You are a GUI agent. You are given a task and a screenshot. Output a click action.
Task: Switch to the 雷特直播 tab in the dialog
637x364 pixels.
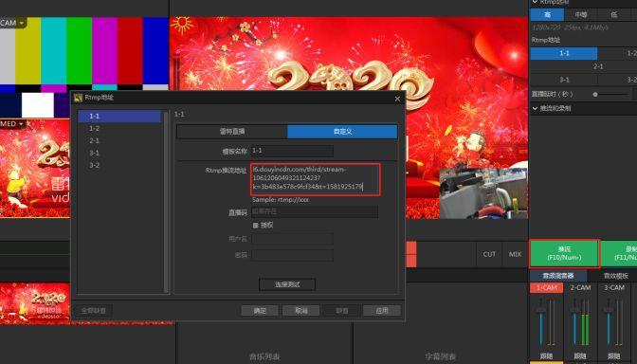[232, 132]
